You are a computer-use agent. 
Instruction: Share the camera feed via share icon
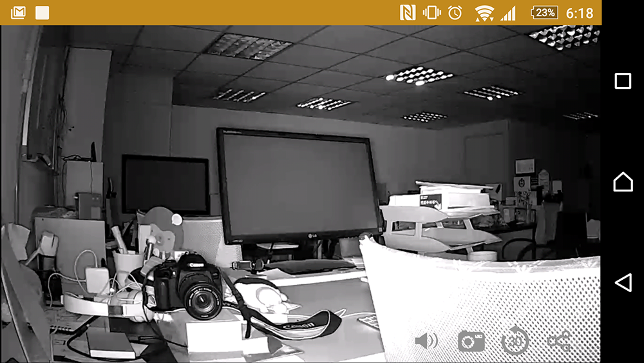coord(560,341)
